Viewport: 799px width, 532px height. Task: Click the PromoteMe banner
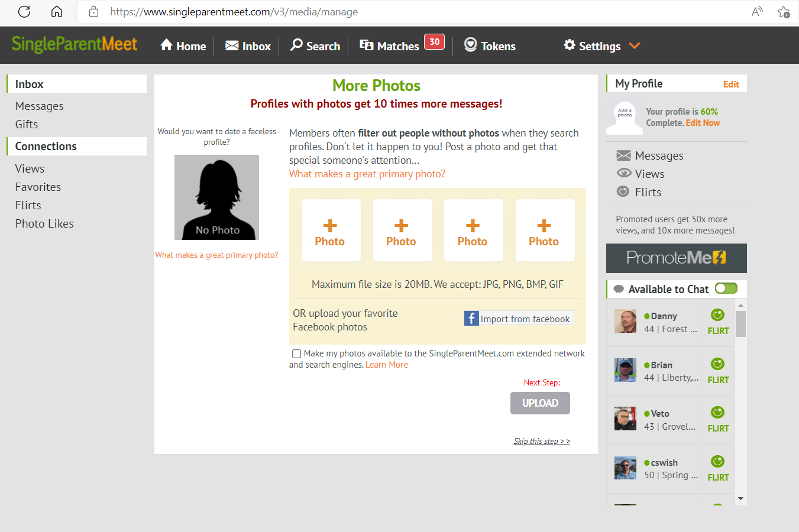pos(677,258)
